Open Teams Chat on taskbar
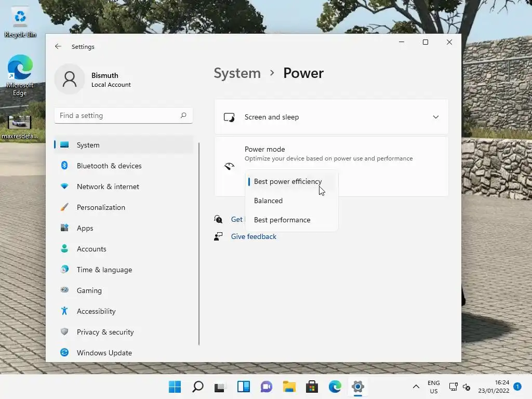 click(267, 387)
